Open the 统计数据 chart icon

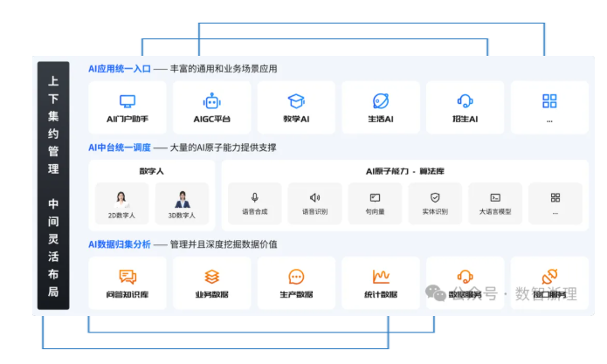pyautogui.click(x=380, y=277)
